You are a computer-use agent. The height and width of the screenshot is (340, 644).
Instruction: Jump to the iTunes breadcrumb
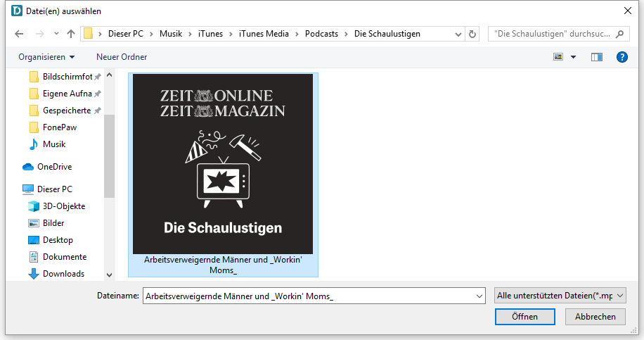click(x=210, y=34)
